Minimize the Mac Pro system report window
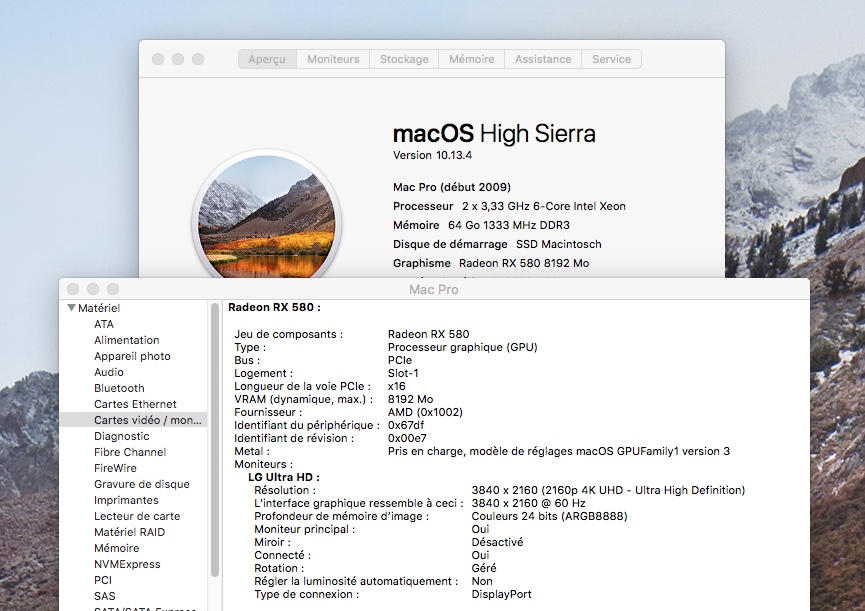Image resolution: width=865 pixels, height=611 pixels. [x=93, y=289]
